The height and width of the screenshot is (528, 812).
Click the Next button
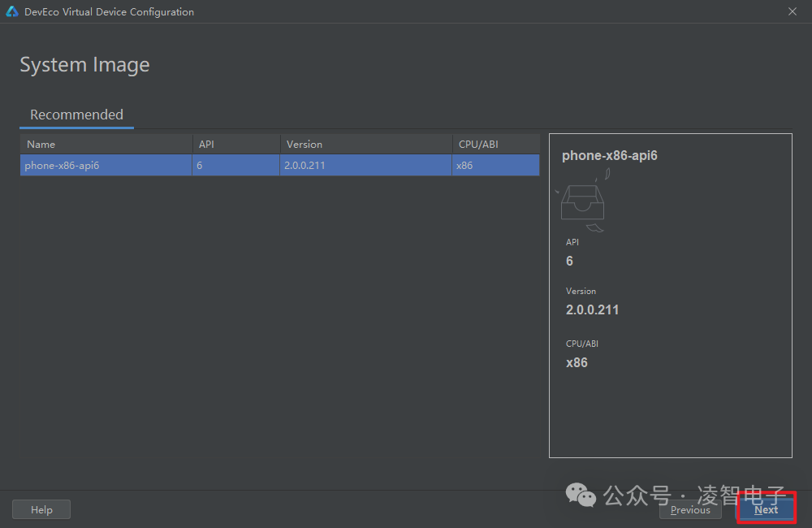point(766,509)
